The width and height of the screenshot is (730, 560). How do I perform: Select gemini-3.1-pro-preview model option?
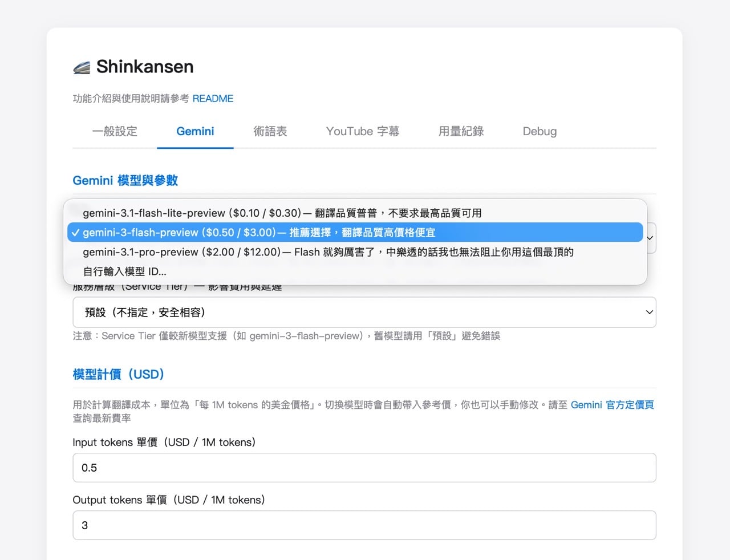point(328,252)
